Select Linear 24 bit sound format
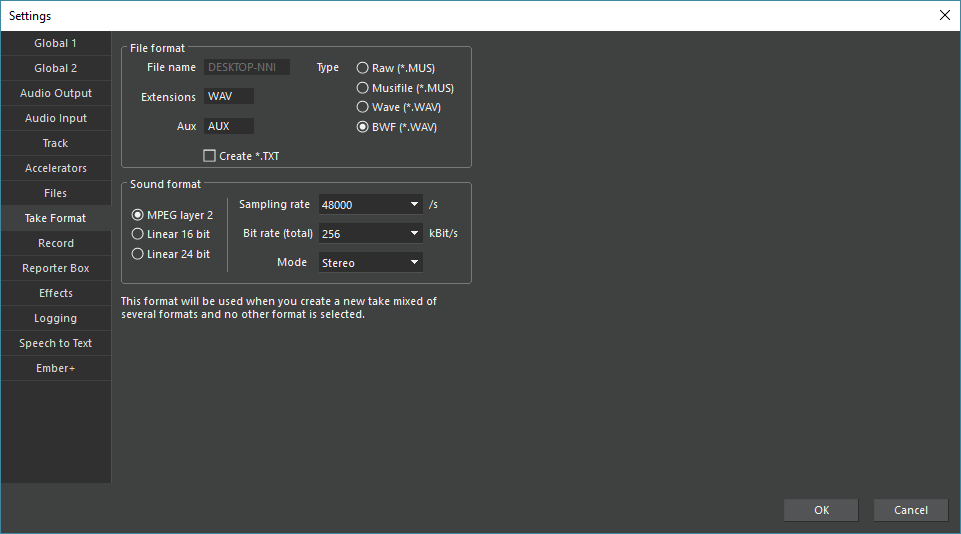 tap(138, 254)
